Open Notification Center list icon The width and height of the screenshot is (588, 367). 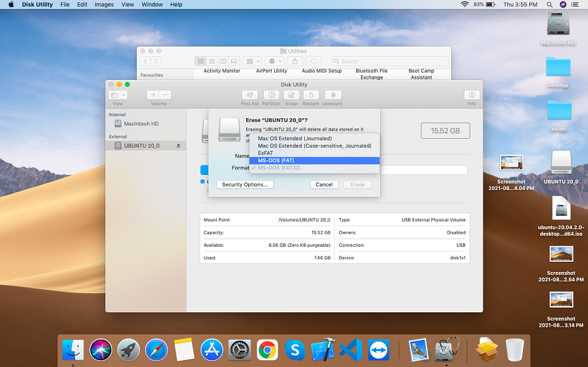[575, 5]
